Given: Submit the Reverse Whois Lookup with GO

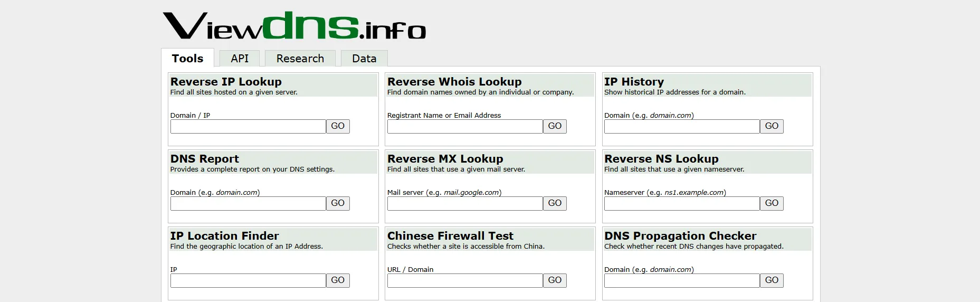Looking at the screenshot, I should pos(555,126).
